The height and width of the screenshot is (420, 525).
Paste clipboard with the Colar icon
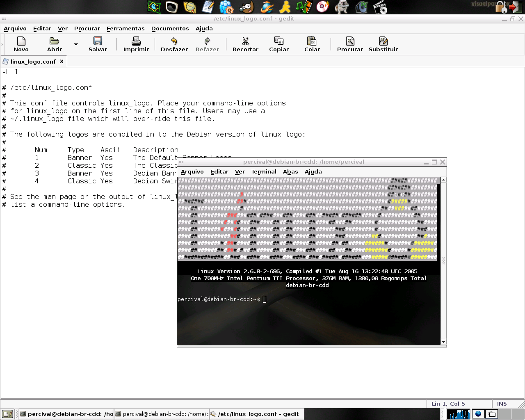pos(312,44)
